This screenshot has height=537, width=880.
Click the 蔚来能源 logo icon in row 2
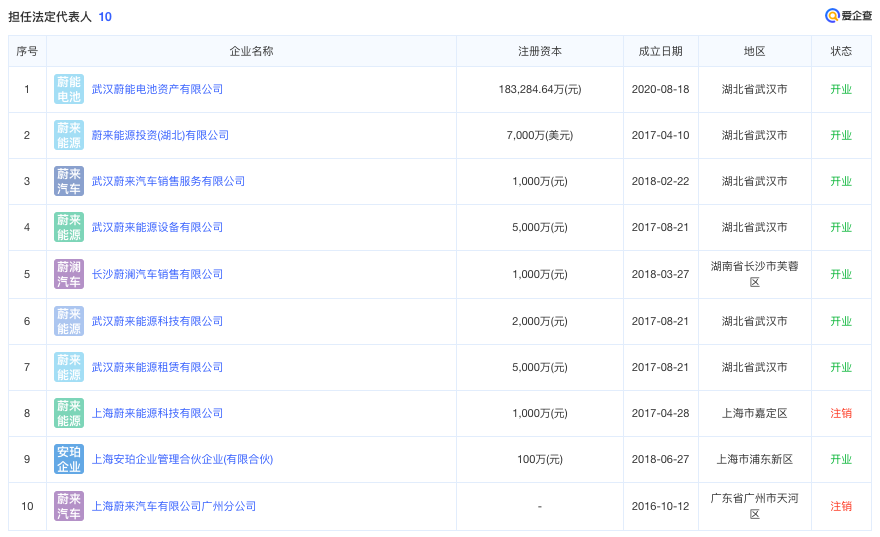click(x=69, y=135)
